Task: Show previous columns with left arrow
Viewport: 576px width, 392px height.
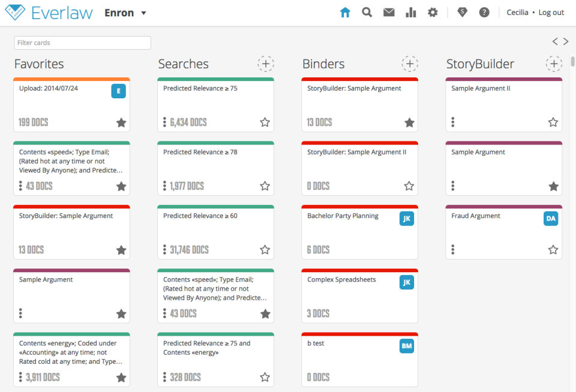Action: click(555, 41)
